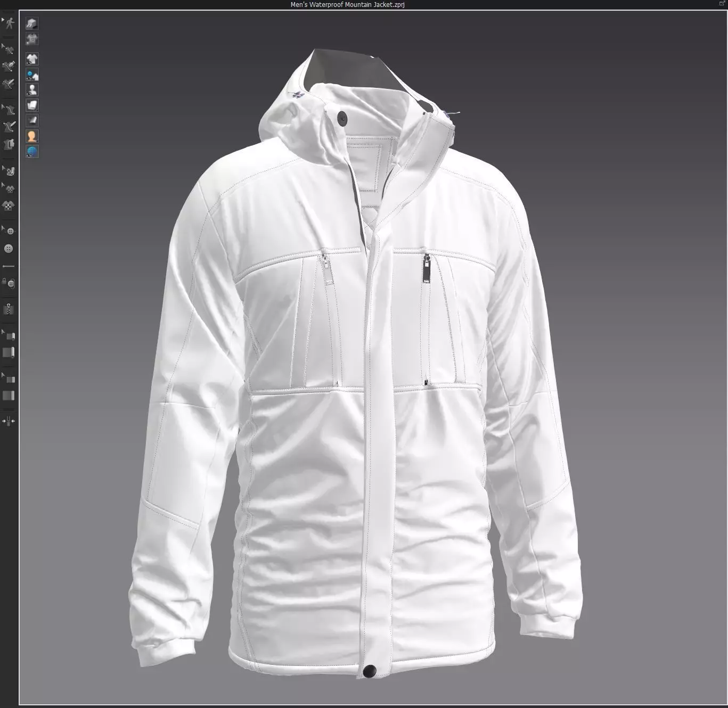Select the Edit Binding arrow tool
Image resolution: width=728 pixels, height=708 pixels.
click(x=9, y=335)
